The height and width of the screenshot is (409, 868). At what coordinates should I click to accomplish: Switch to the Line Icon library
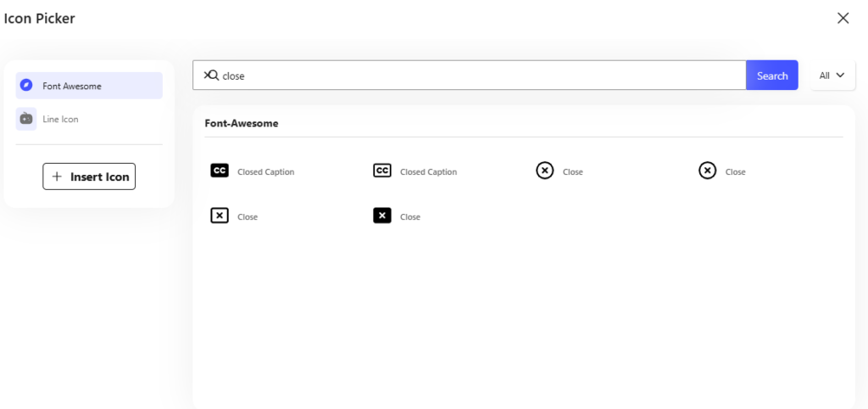[60, 120]
